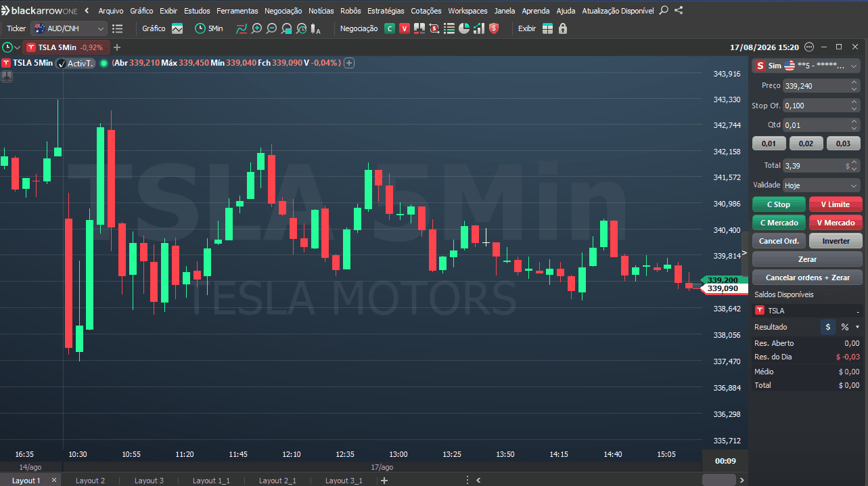Open the order book icon in Negociação
Screen dimensions: 868x486
[419, 28]
